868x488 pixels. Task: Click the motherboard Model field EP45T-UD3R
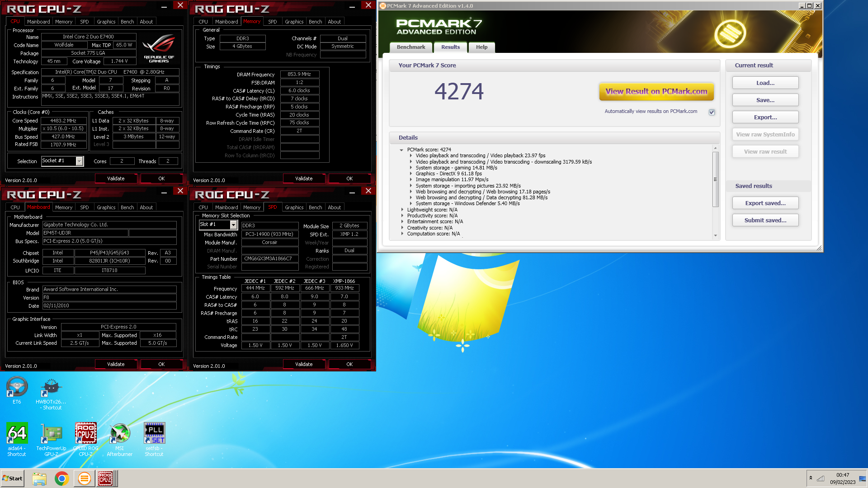pos(85,233)
